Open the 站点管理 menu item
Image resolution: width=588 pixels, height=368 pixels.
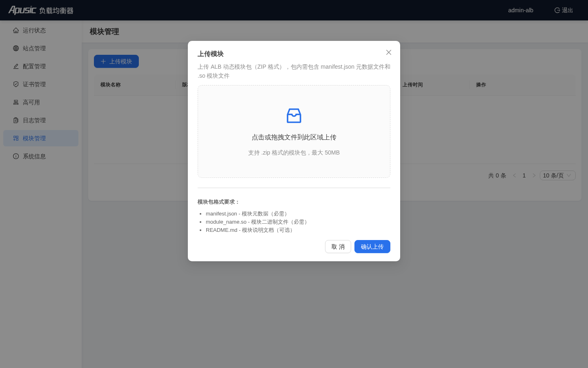(x=41, y=48)
